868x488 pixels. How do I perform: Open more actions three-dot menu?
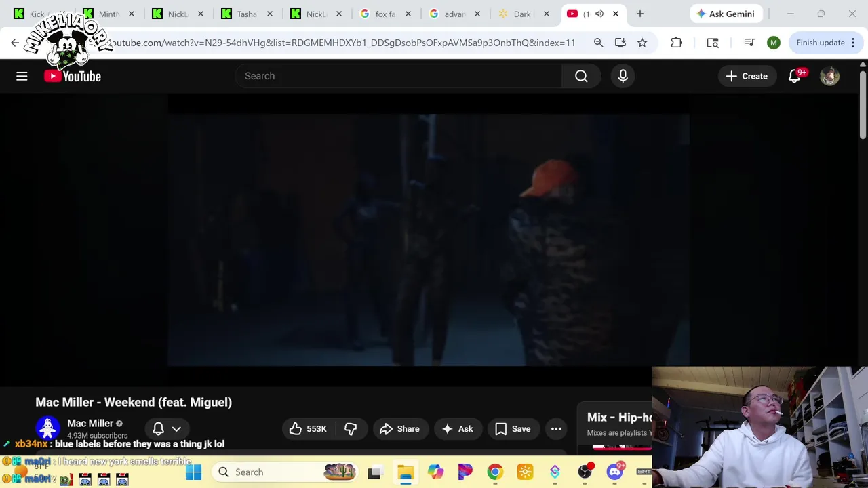point(556,428)
